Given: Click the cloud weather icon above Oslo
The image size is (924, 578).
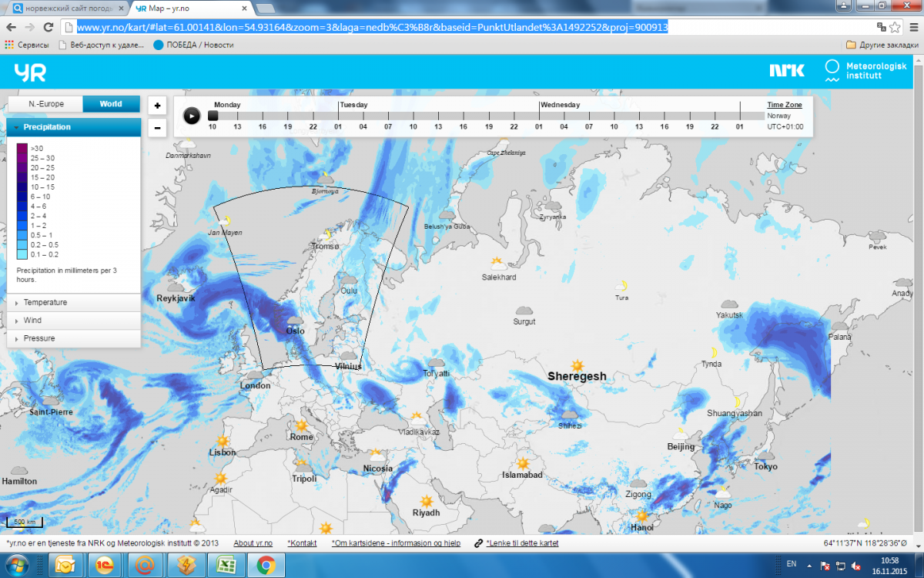Looking at the screenshot, I should point(293,320).
